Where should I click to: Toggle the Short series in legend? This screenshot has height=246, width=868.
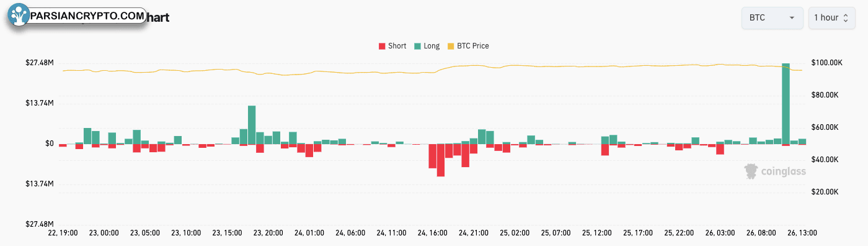click(x=392, y=46)
